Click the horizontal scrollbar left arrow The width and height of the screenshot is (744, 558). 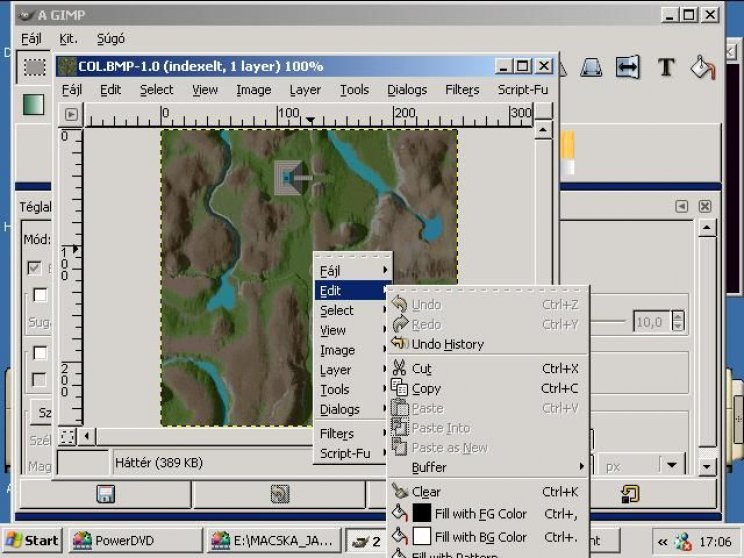pos(86,436)
